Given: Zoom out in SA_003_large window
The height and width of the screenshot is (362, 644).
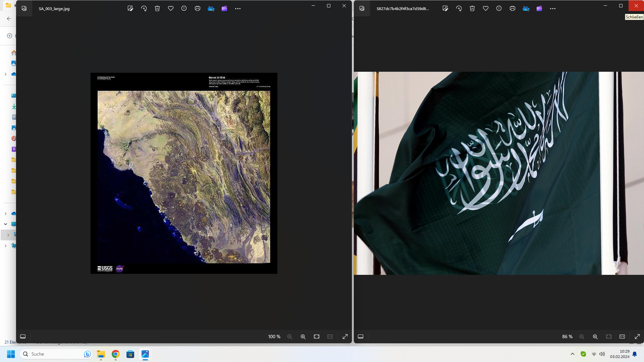Looking at the screenshot, I should pos(290,337).
